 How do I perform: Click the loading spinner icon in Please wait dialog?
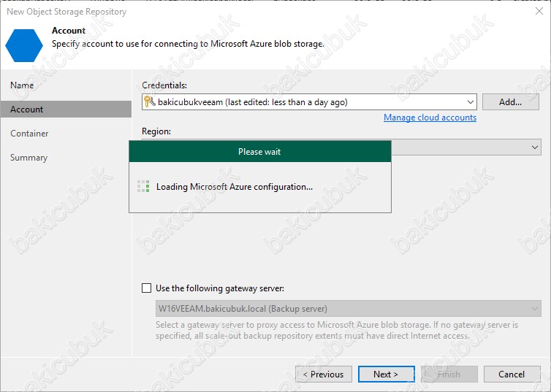click(143, 186)
